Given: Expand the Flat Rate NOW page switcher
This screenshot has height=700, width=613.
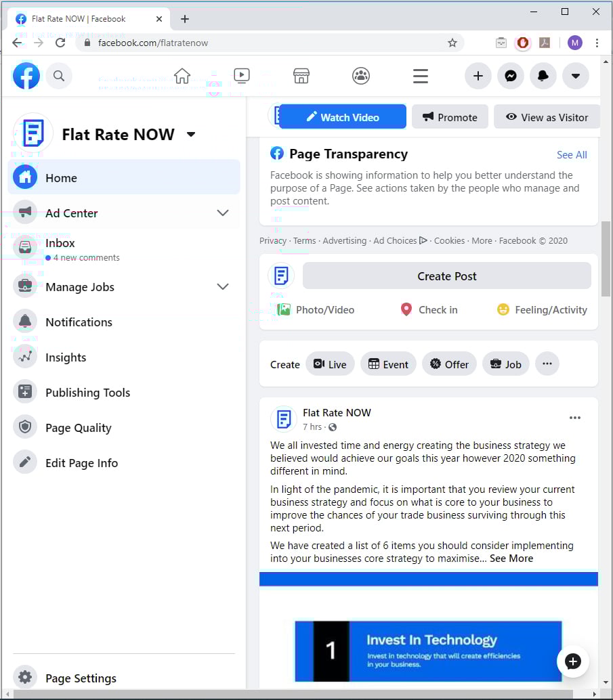Looking at the screenshot, I should (191, 134).
